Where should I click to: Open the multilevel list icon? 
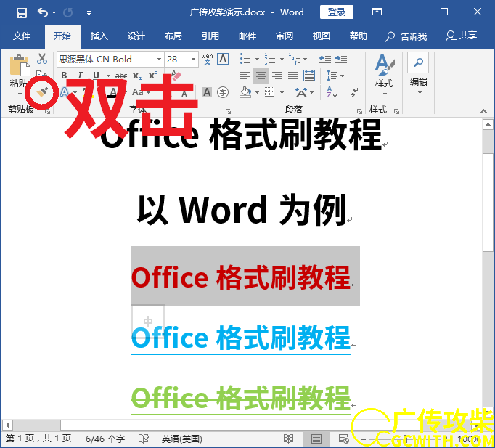coord(296,59)
